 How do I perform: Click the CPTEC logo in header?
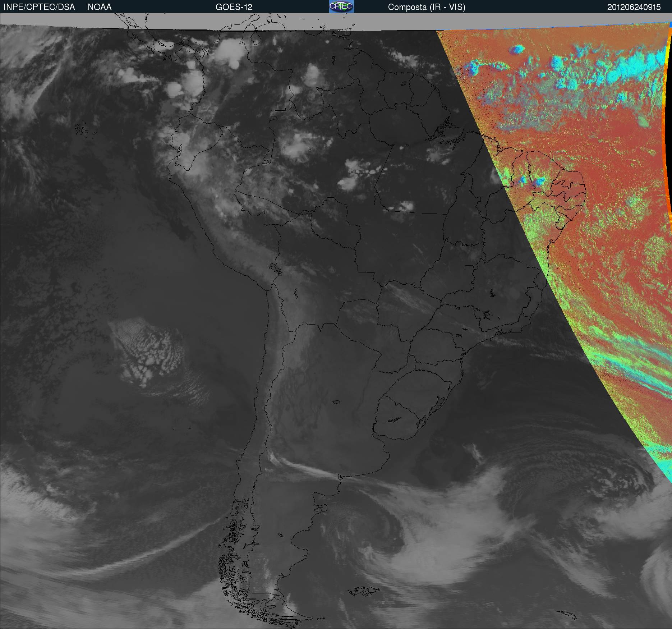click(341, 6)
